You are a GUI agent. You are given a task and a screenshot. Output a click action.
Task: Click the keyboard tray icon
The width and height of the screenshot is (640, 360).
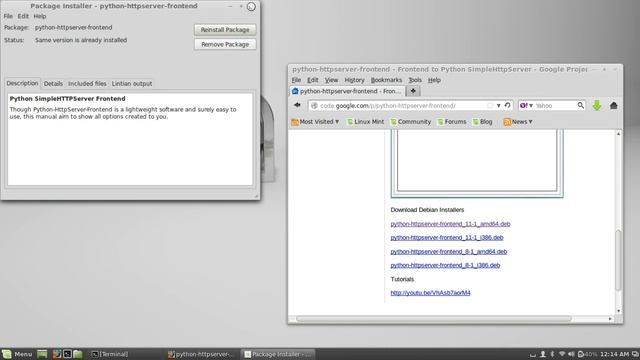[x=533, y=354]
